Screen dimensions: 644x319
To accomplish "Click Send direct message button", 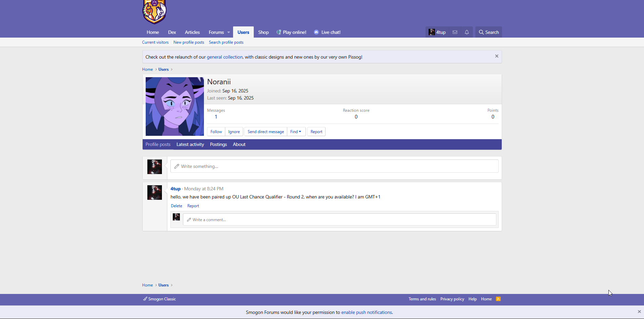I will pyautogui.click(x=266, y=132).
